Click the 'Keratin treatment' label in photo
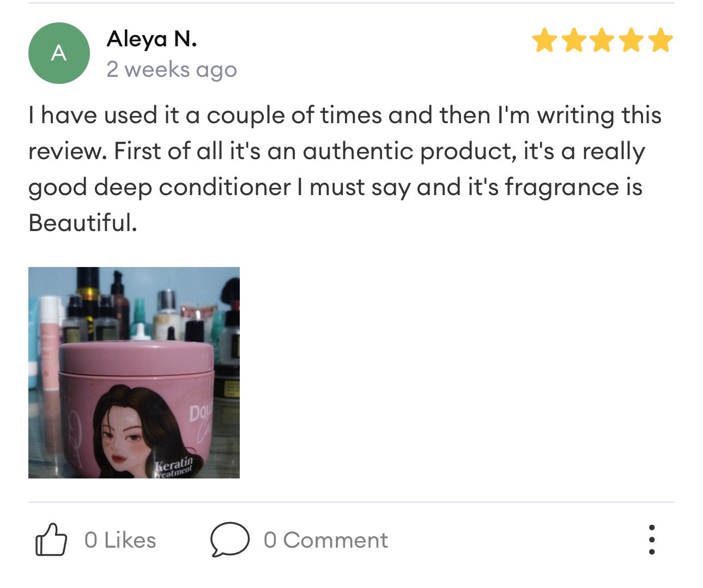This screenshot has height=588, width=703. pos(173,468)
